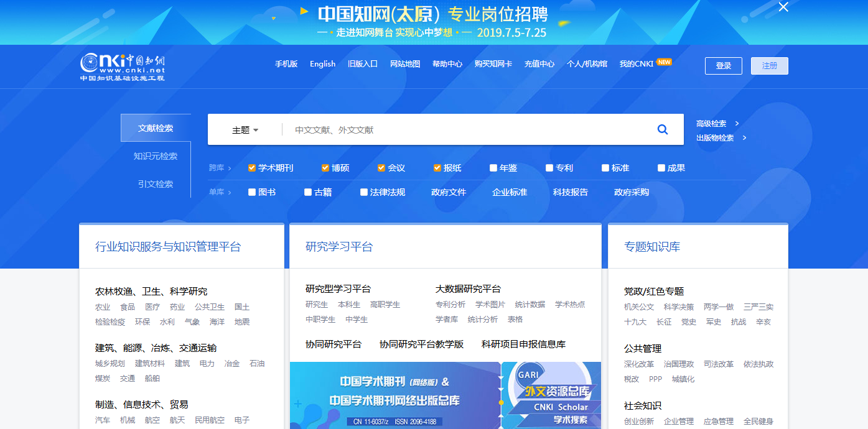Open the 行业知识服务与知识管理平台 heading
The image size is (868, 429).
pyautogui.click(x=168, y=247)
